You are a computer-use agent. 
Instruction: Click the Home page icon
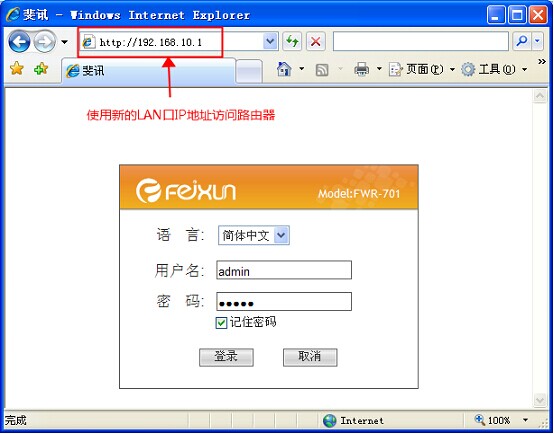pos(284,69)
